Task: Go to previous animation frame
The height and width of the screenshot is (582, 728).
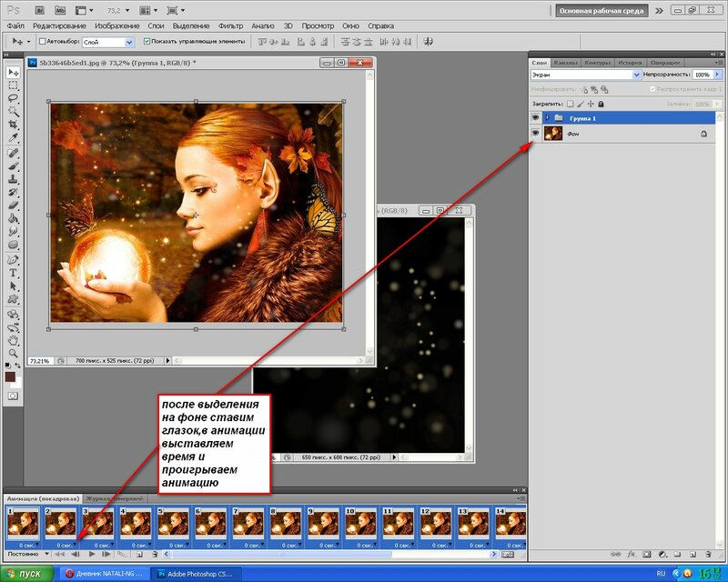Action: pyautogui.click(x=76, y=554)
